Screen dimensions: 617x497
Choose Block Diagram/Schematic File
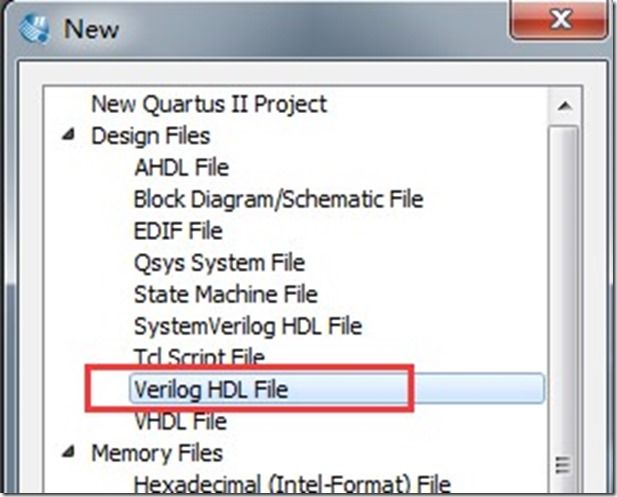point(279,199)
